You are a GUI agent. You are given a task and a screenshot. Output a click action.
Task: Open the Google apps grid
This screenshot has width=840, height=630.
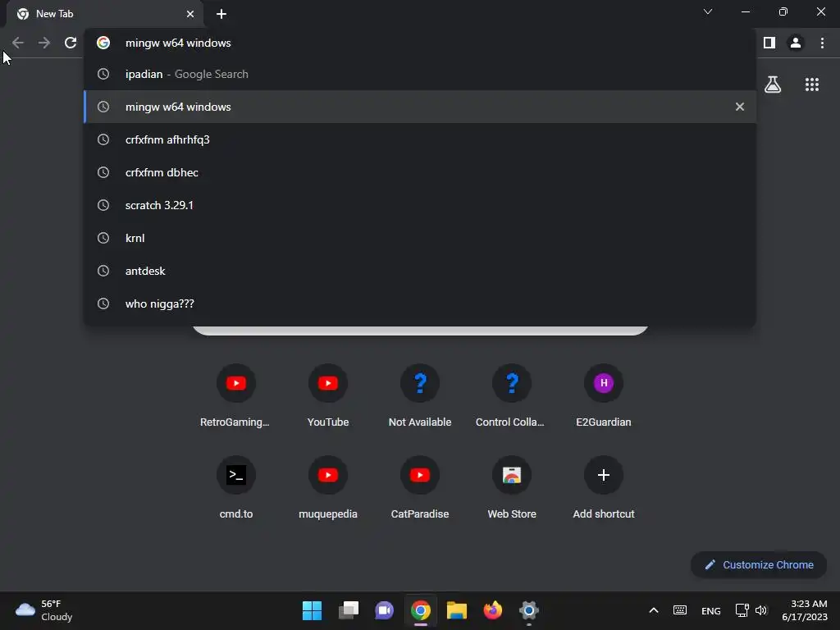pos(812,84)
